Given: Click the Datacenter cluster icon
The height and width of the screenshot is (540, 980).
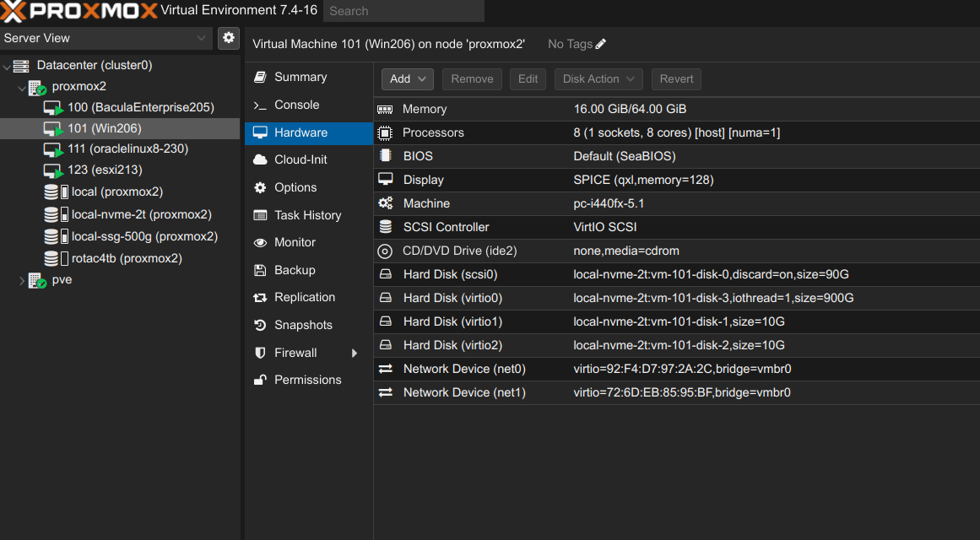Looking at the screenshot, I should pyautogui.click(x=21, y=66).
